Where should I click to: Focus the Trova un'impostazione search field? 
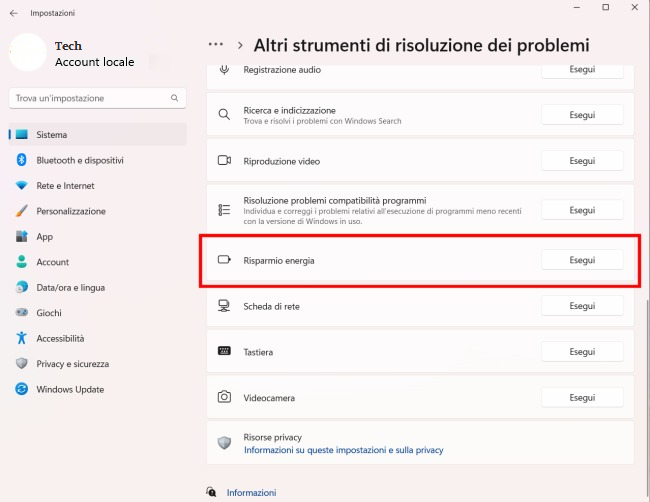click(x=90, y=98)
